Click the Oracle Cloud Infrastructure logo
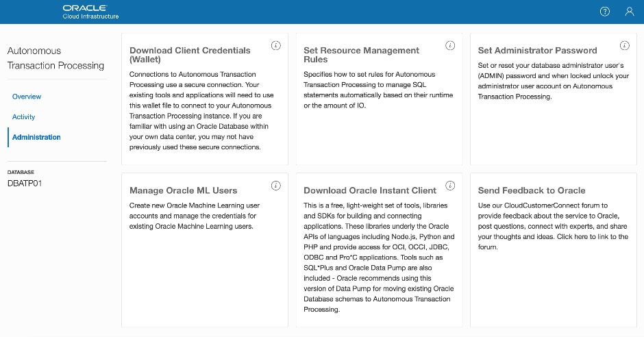 (90, 12)
